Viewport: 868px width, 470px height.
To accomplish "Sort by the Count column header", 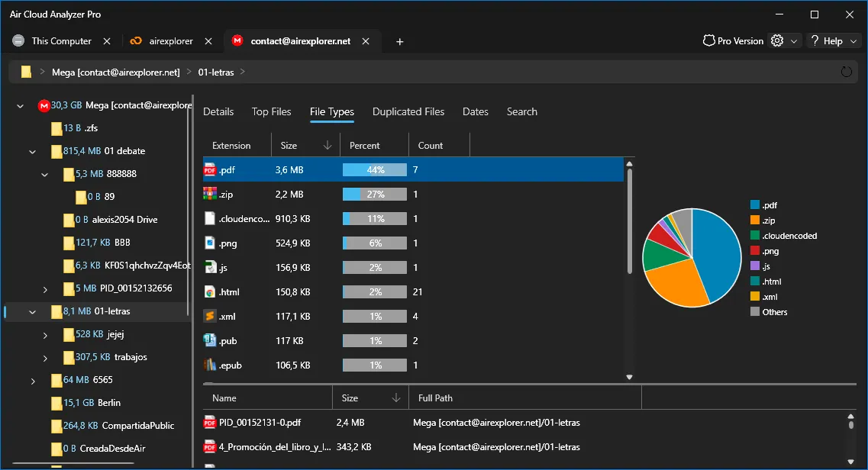I will (x=439, y=146).
